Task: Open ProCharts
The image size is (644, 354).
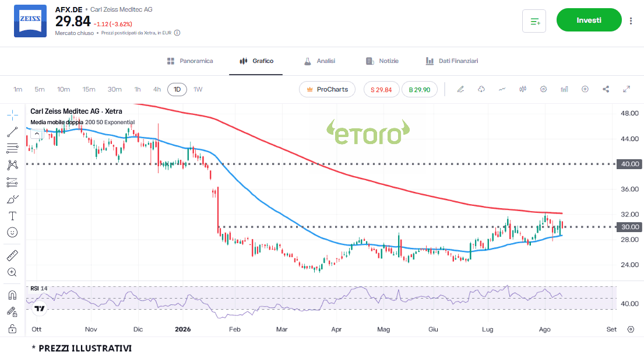Action: click(x=328, y=89)
